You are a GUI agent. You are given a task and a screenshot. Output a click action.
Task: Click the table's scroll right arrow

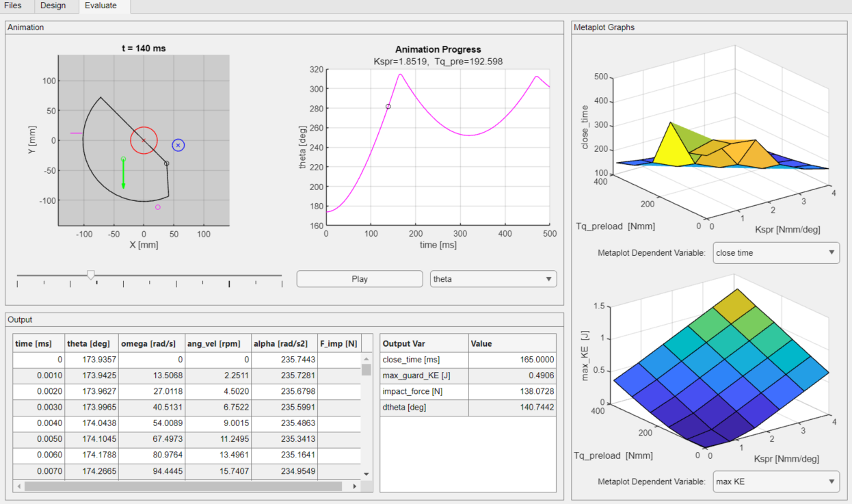[354, 486]
